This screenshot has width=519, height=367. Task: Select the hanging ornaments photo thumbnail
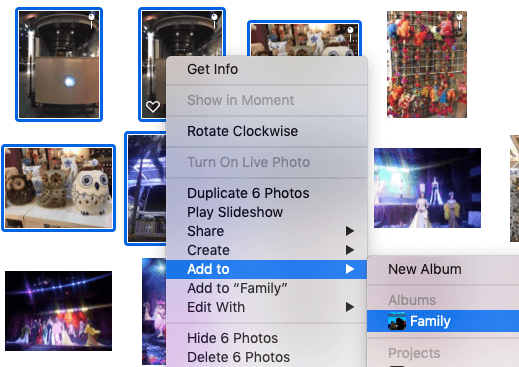point(427,64)
